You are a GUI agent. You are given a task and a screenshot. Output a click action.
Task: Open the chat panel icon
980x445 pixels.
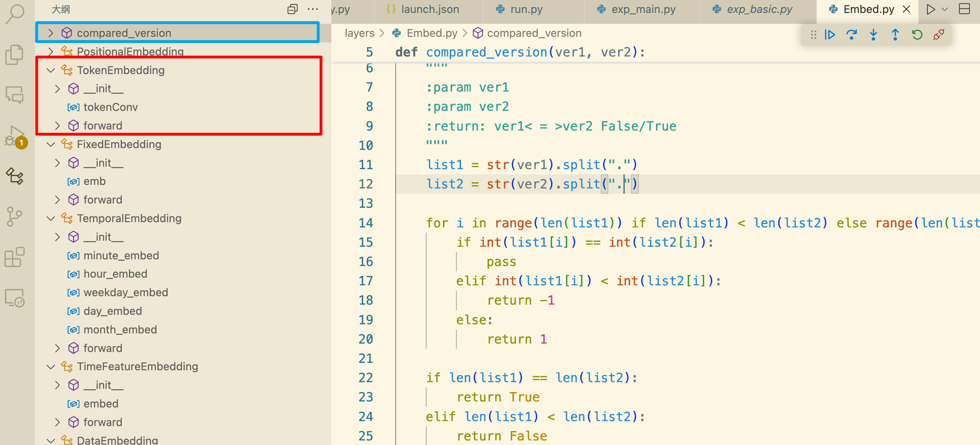15,94
